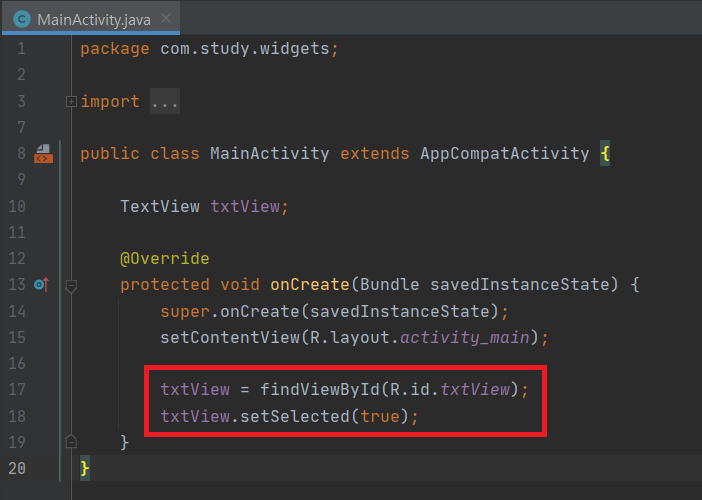Click the closing method brace on line 19
Viewport: 702px width, 500px height.
[x=125, y=442]
